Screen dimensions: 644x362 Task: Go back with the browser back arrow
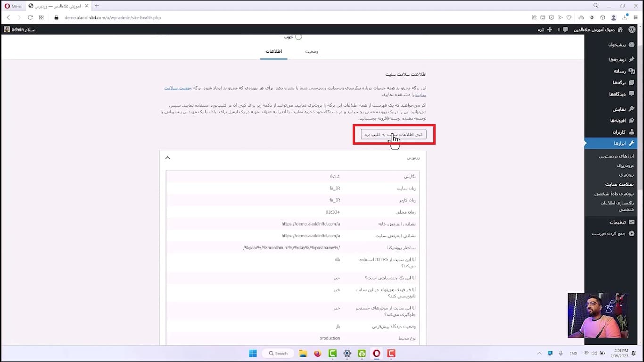pyautogui.click(x=8, y=17)
